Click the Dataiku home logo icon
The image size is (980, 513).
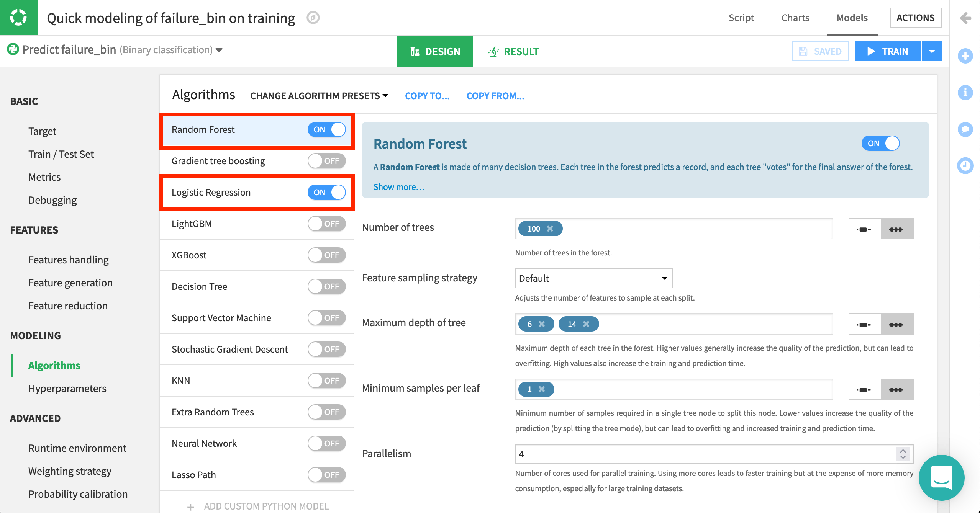18,18
